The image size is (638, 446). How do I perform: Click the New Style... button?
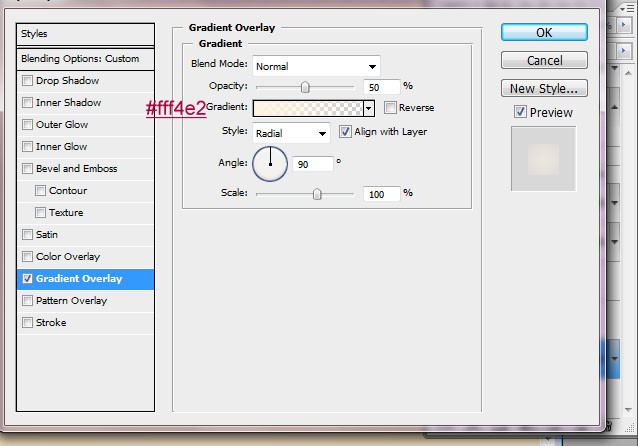click(543, 89)
